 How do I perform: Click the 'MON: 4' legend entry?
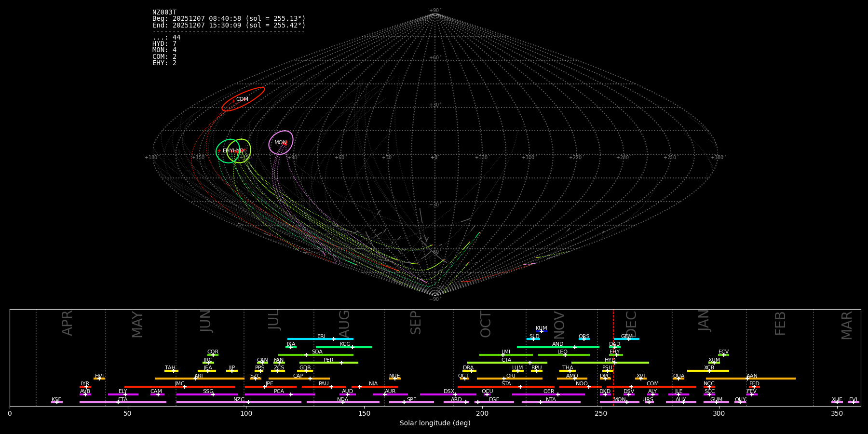[164, 50]
